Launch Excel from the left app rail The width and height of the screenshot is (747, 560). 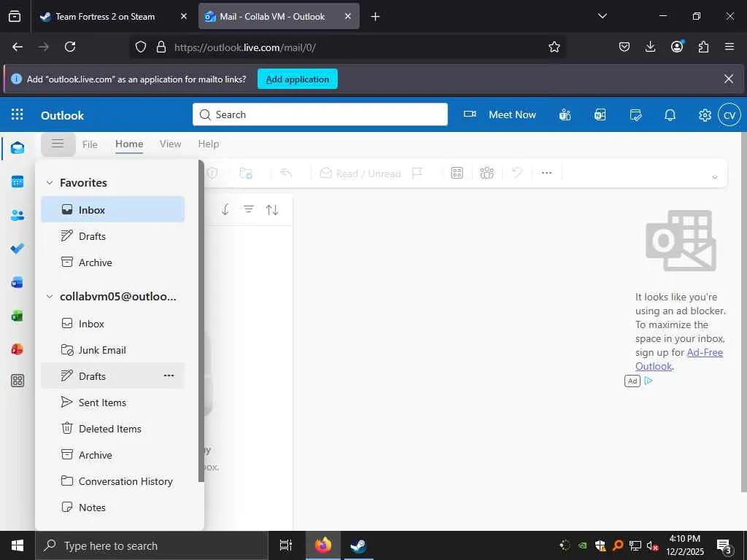coord(18,316)
